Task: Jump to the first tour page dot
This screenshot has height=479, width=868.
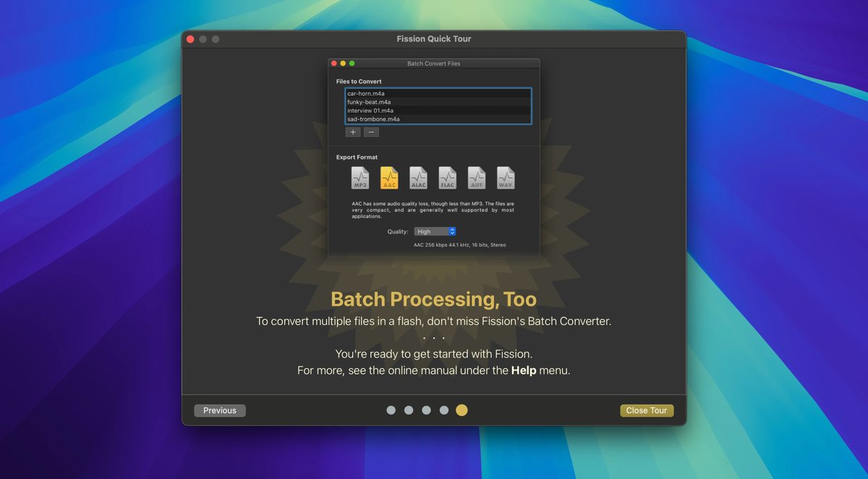Action: 391,410
